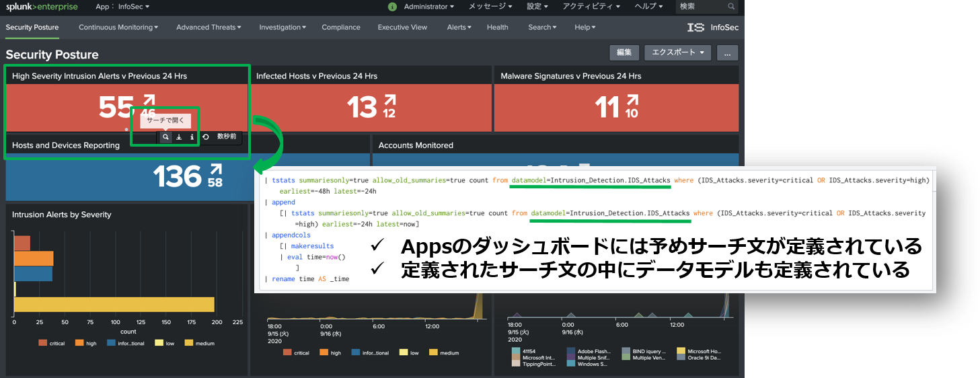Toggle high legend in Intrusion Alerts by Severity

coord(86,343)
